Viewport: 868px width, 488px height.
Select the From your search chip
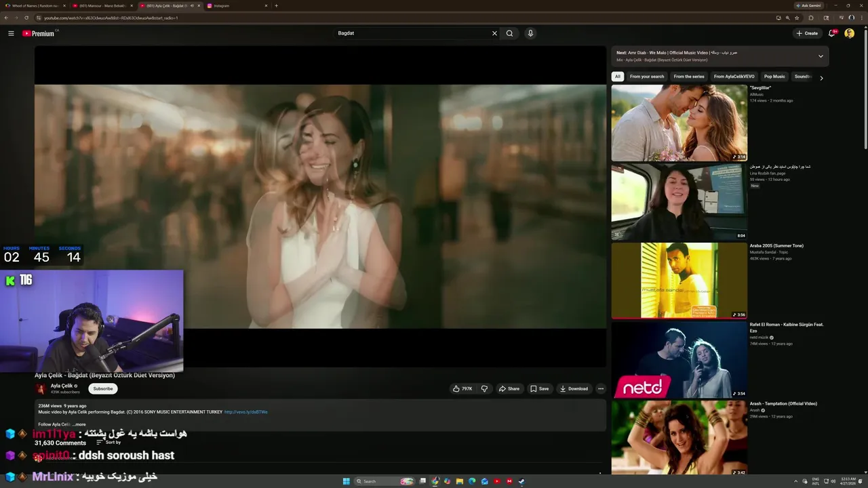(x=647, y=77)
